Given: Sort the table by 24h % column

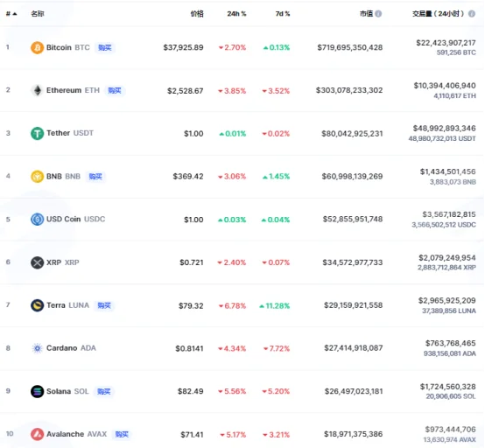Looking at the screenshot, I should [x=236, y=14].
